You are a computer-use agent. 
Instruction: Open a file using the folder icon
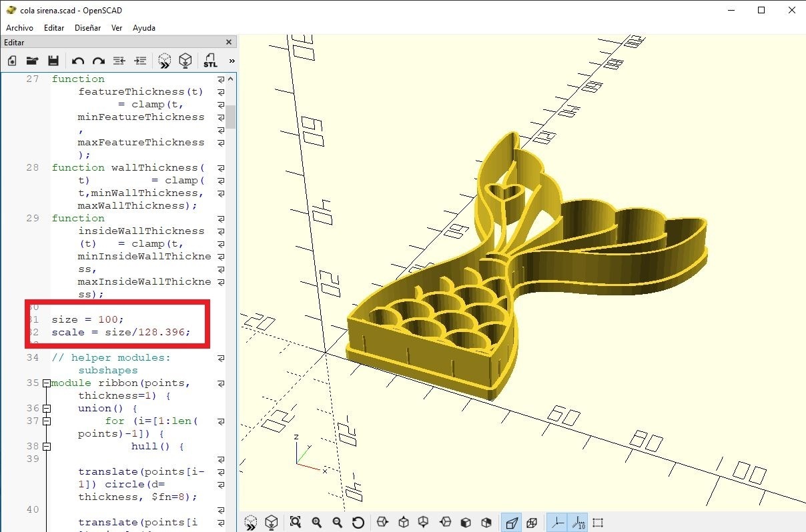32,61
